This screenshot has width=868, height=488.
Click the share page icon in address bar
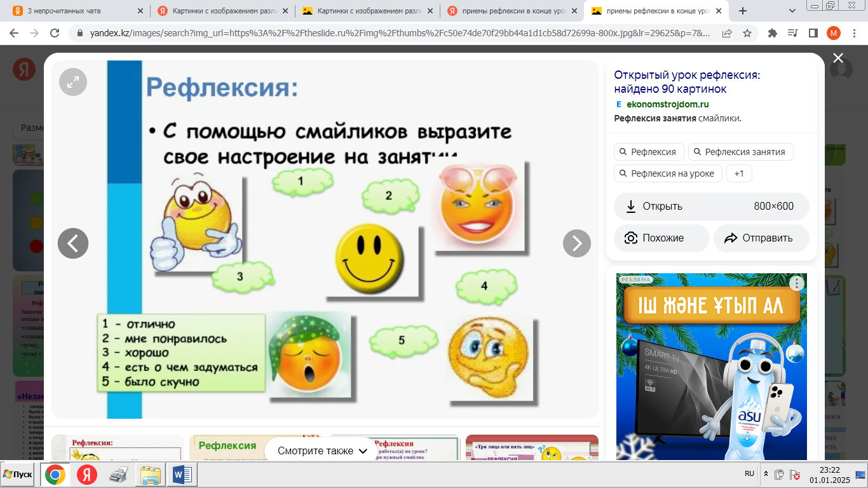click(727, 33)
